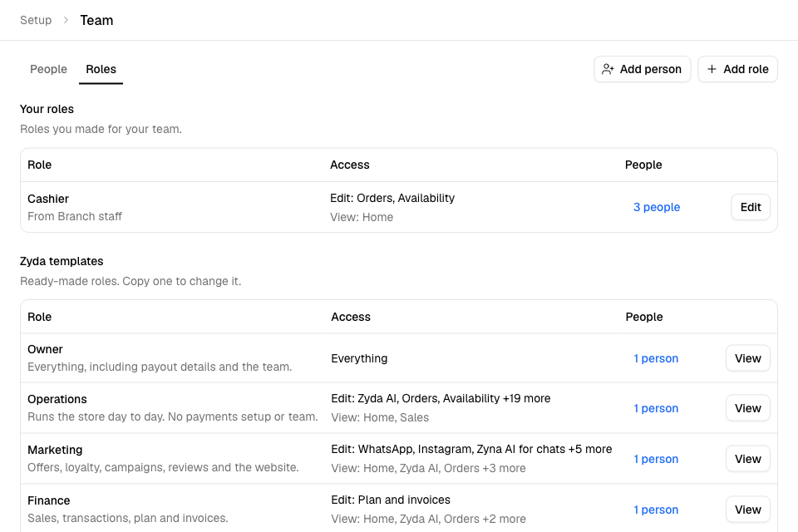The width and height of the screenshot is (798, 532).
Task: Click the plus icon in Add role button
Action: pos(712,69)
